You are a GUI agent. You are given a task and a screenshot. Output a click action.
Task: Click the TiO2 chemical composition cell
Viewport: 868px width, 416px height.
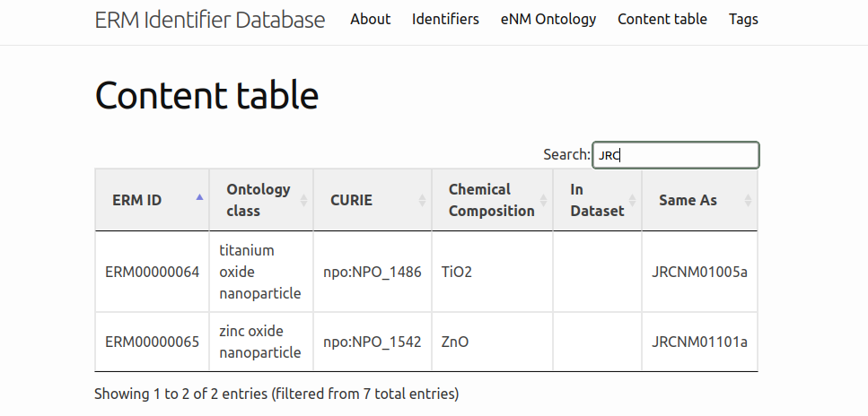tap(456, 272)
